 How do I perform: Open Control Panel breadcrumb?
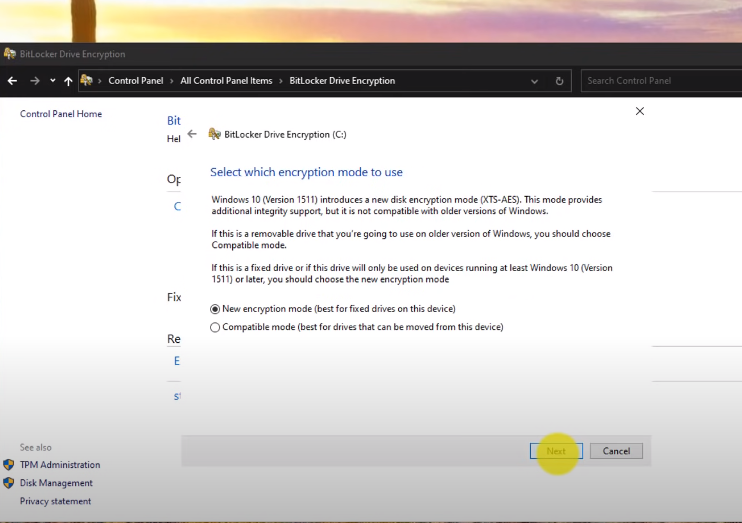click(136, 81)
